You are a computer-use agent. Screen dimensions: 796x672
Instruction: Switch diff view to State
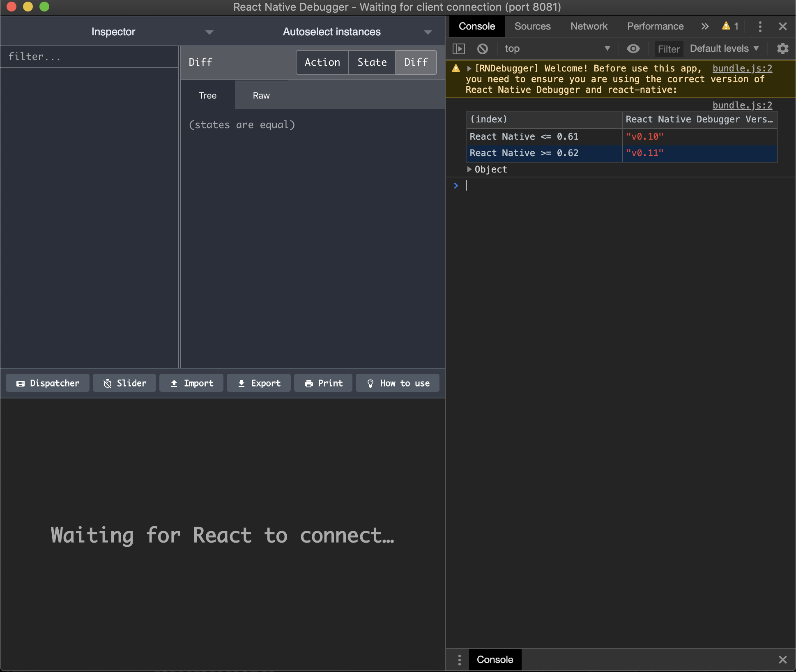pyautogui.click(x=372, y=62)
